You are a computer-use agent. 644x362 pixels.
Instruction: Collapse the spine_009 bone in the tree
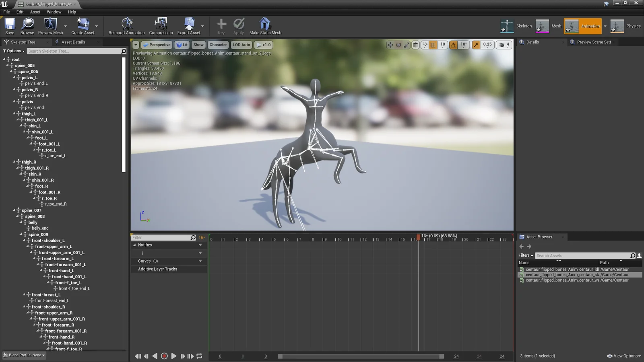(x=21, y=234)
